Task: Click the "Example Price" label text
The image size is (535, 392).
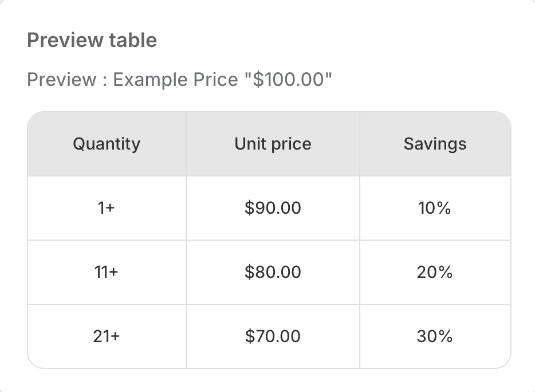Action: pos(175,79)
